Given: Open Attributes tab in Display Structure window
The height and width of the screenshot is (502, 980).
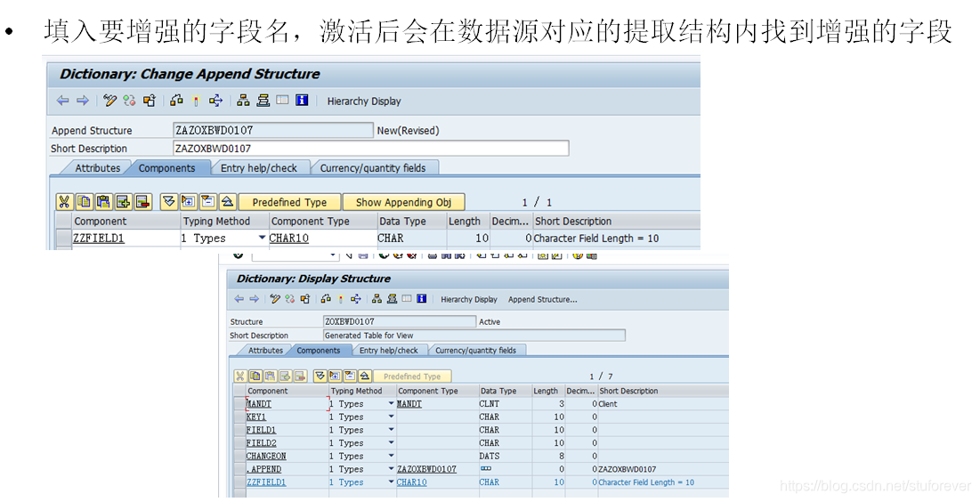Looking at the screenshot, I should (x=265, y=350).
